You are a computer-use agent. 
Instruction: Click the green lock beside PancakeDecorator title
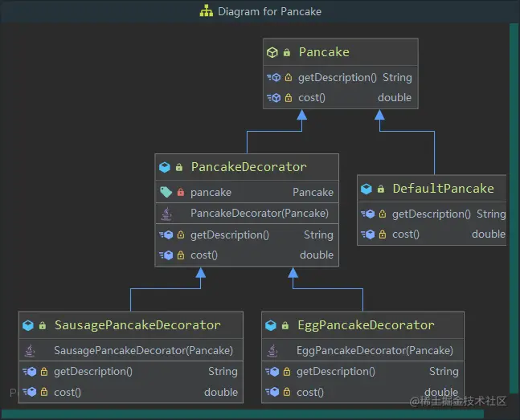click(x=179, y=167)
